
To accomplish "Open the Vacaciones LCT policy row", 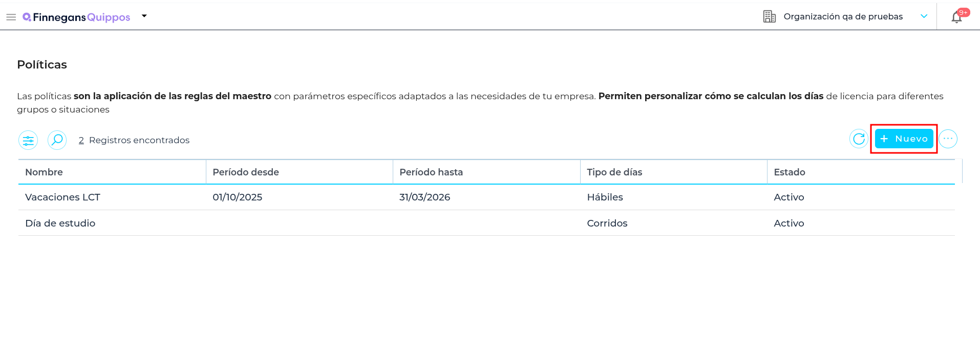I will coord(63,197).
